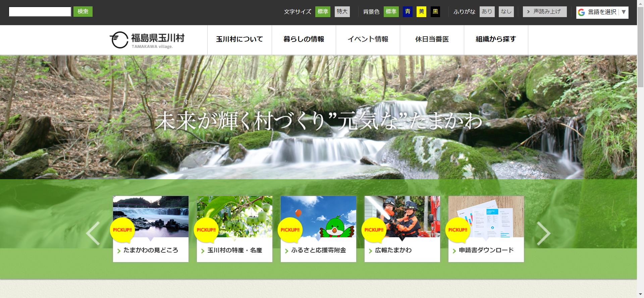Image resolution: width=644 pixels, height=298 pixels.
Task: Turn furigana on with あり
Action: (x=487, y=12)
